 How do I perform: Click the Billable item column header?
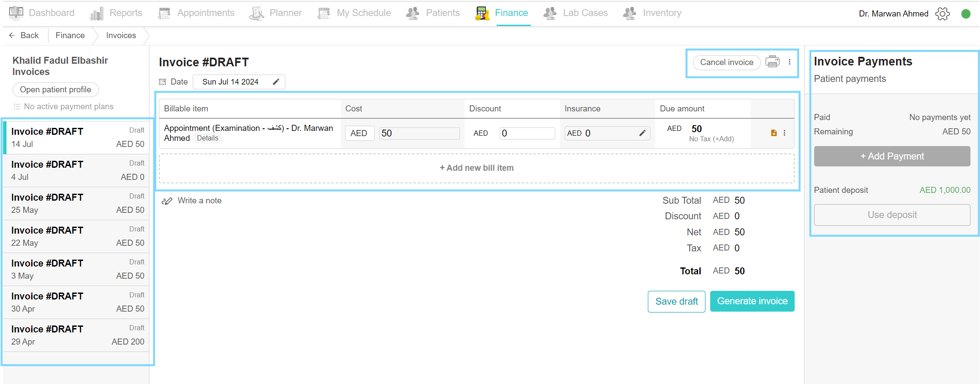pos(186,109)
